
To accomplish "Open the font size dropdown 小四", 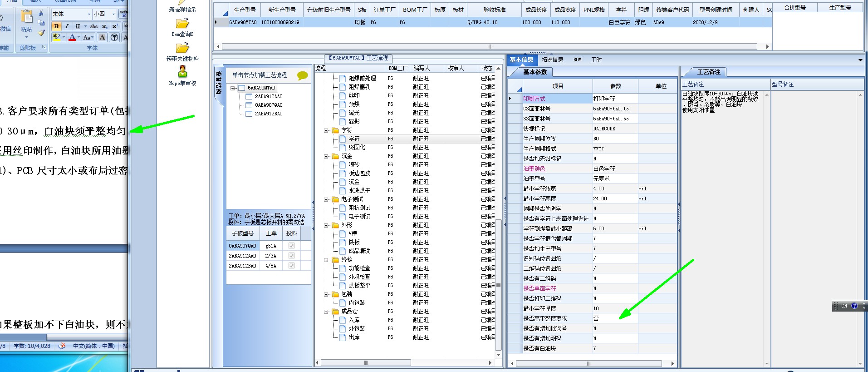I will click(x=113, y=14).
